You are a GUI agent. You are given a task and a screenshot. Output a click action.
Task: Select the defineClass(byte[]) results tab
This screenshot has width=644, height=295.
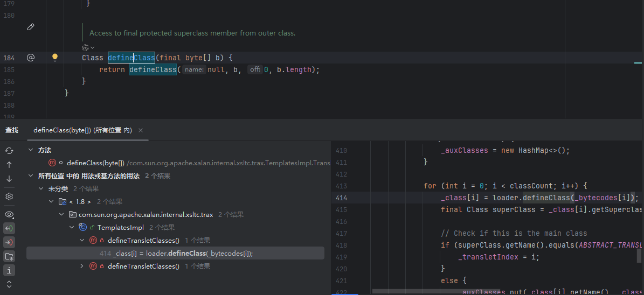pyautogui.click(x=82, y=130)
